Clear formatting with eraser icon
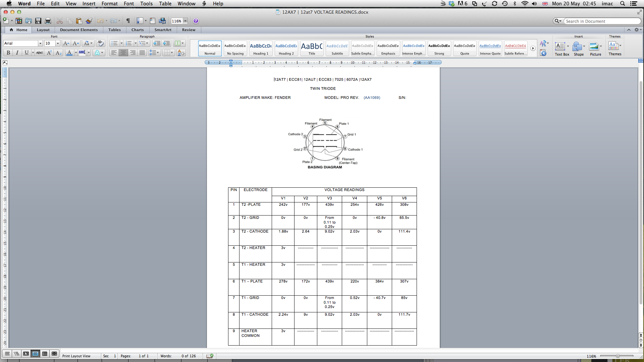 click(100, 43)
